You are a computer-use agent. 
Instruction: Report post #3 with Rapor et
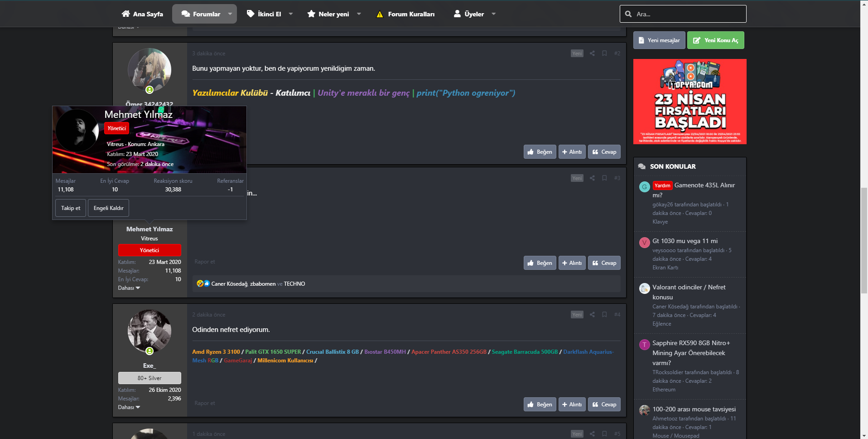click(x=204, y=262)
